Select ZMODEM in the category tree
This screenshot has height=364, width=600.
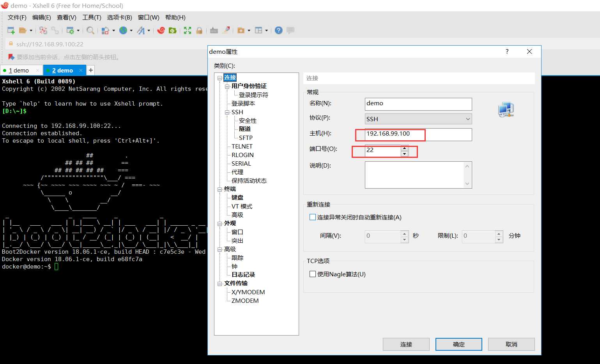[x=245, y=300]
